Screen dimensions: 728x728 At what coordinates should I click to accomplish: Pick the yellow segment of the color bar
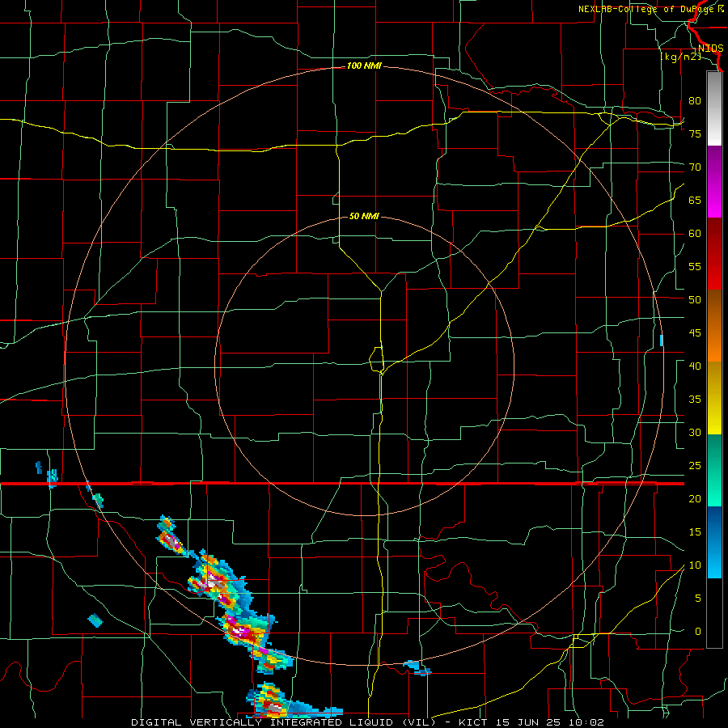click(714, 398)
